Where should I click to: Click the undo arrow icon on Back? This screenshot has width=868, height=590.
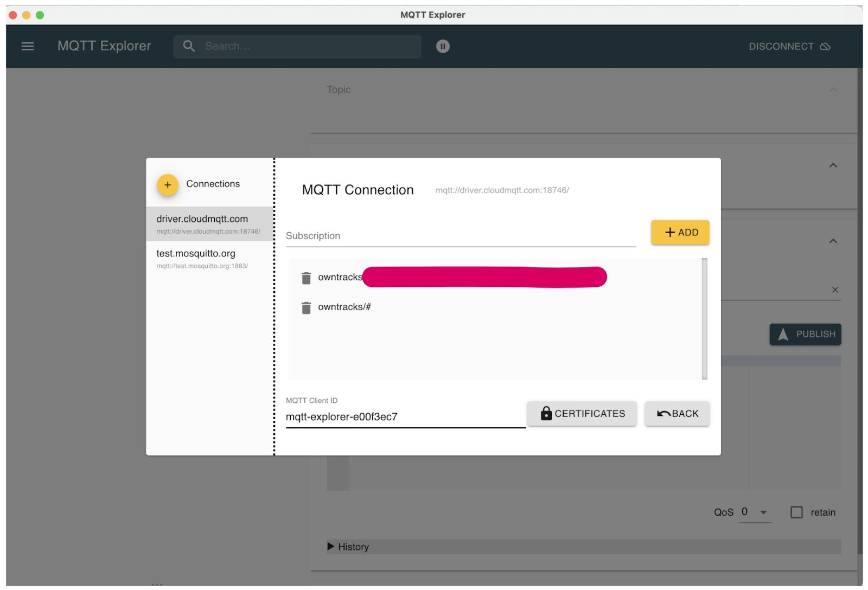(663, 413)
